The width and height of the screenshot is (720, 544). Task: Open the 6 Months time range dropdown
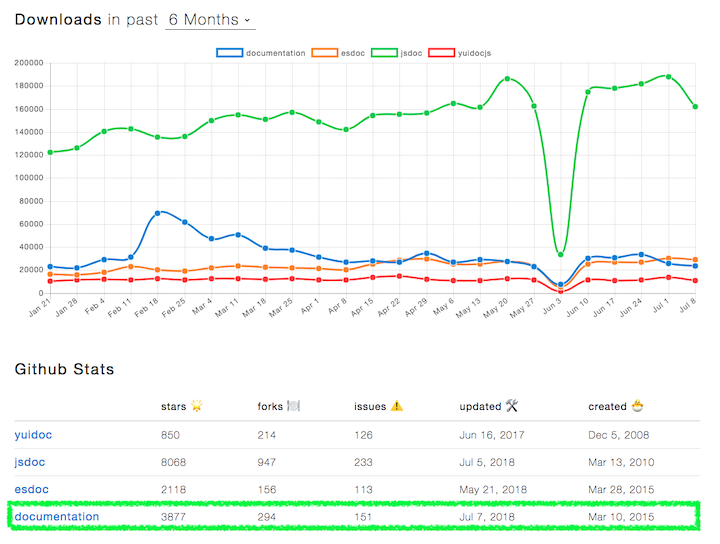tap(210, 20)
